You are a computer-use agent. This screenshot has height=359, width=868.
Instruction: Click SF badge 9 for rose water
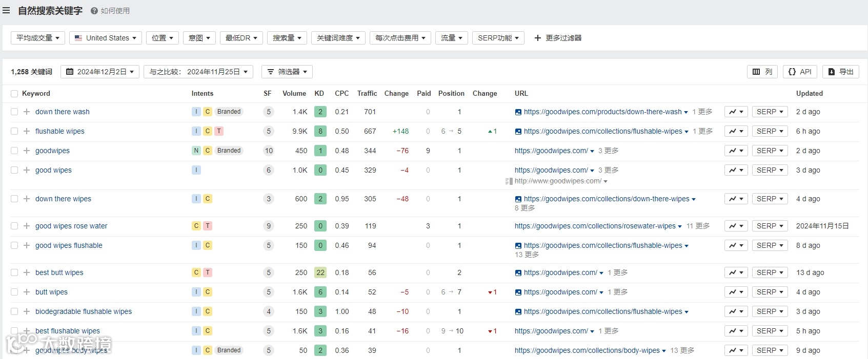point(269,226)
